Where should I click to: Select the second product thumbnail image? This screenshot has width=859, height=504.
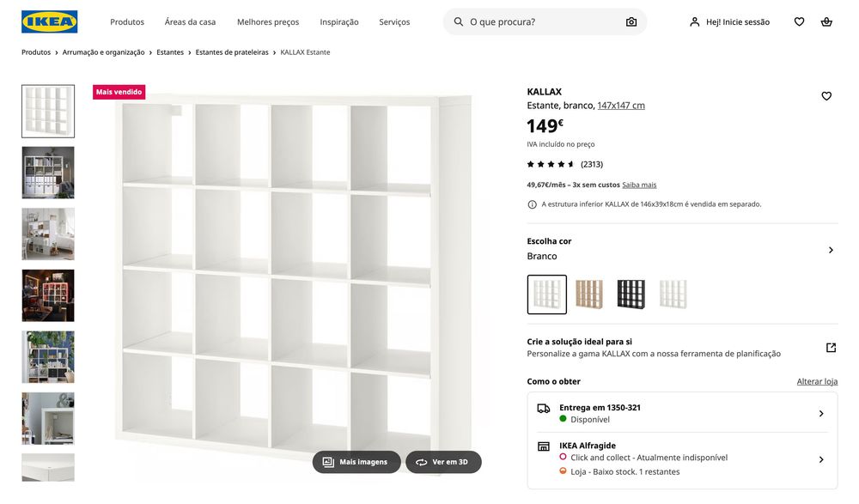48,173
